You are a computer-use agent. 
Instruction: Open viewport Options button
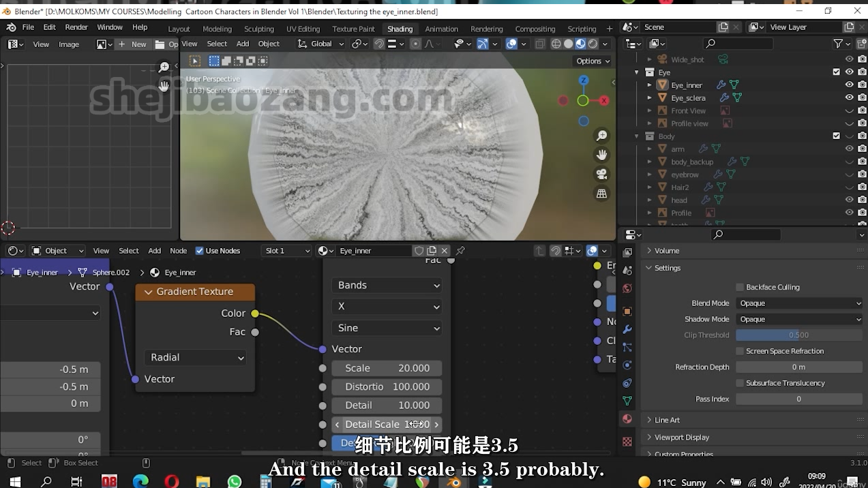(593, 61)
